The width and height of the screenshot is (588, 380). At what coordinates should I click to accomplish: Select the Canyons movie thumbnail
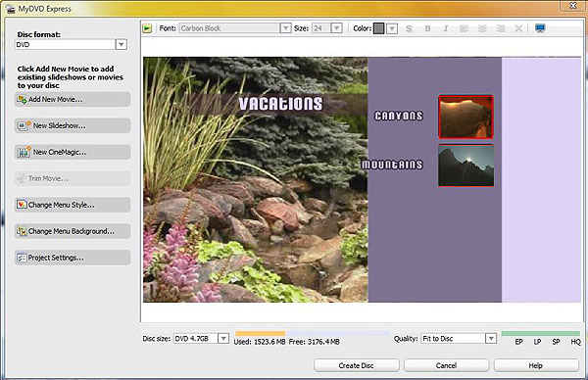465,117
